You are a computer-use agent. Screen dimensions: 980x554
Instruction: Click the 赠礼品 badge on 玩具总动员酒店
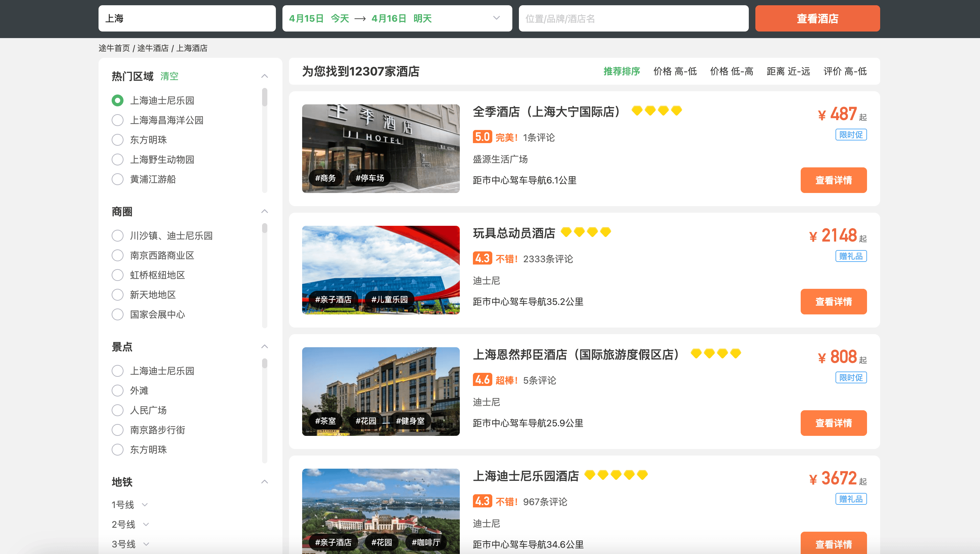pyautogui.click(x=851, y=256)
